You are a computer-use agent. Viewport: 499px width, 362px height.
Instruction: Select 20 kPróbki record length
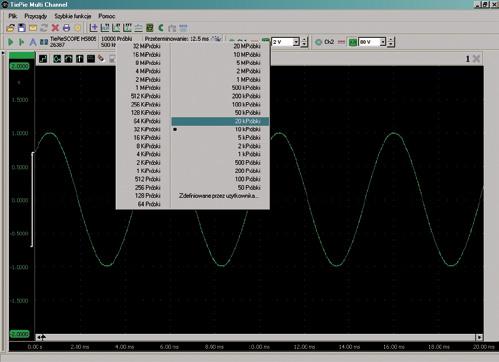click(220, 121)
